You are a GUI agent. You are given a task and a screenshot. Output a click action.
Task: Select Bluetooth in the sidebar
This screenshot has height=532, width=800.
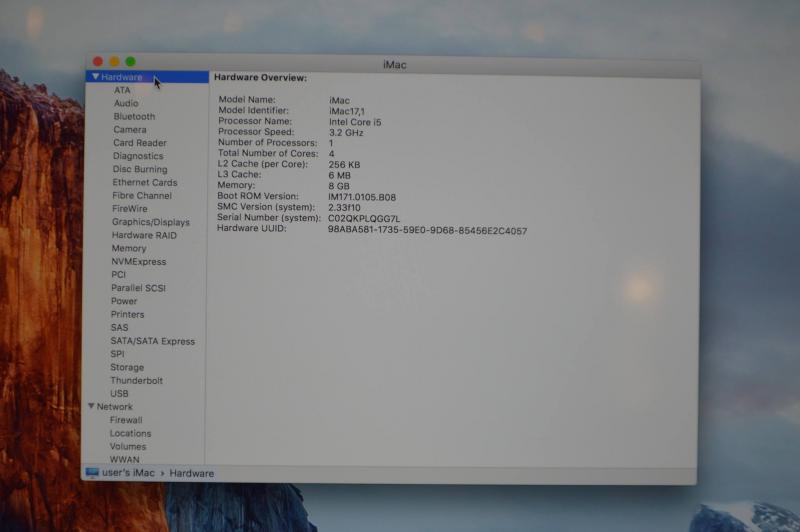[134, 116]
